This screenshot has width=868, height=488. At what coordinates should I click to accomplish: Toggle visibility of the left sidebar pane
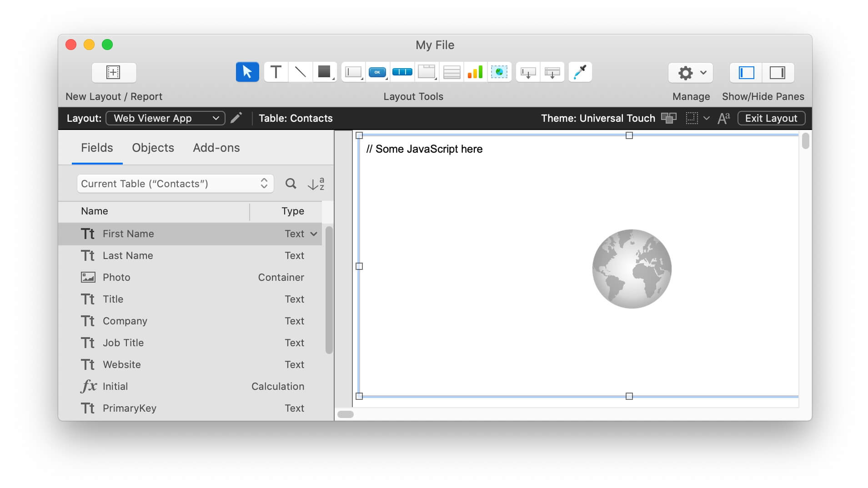746,72
